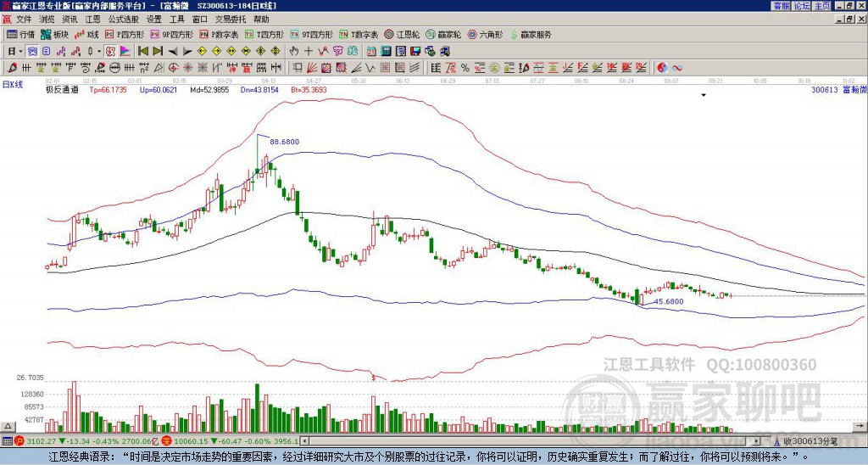Click 论坛 forum button
The height and width of the screenshot is (465, 868).
(801, 6)
